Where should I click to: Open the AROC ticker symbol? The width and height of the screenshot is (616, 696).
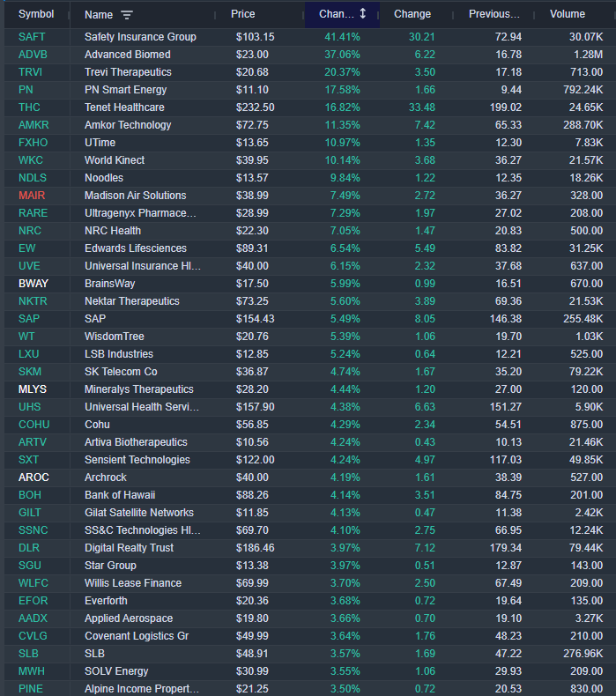(33, 478)
